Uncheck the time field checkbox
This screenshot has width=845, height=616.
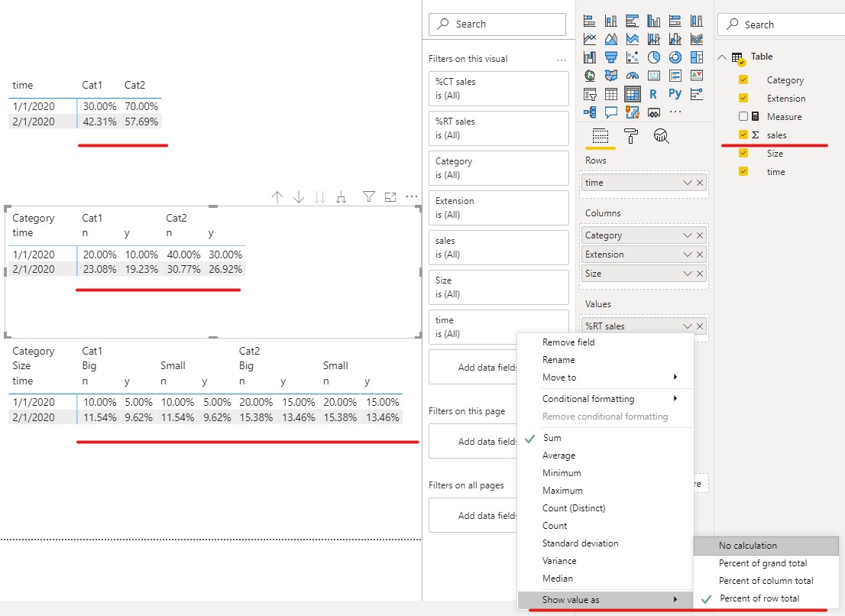click(743, 171)
